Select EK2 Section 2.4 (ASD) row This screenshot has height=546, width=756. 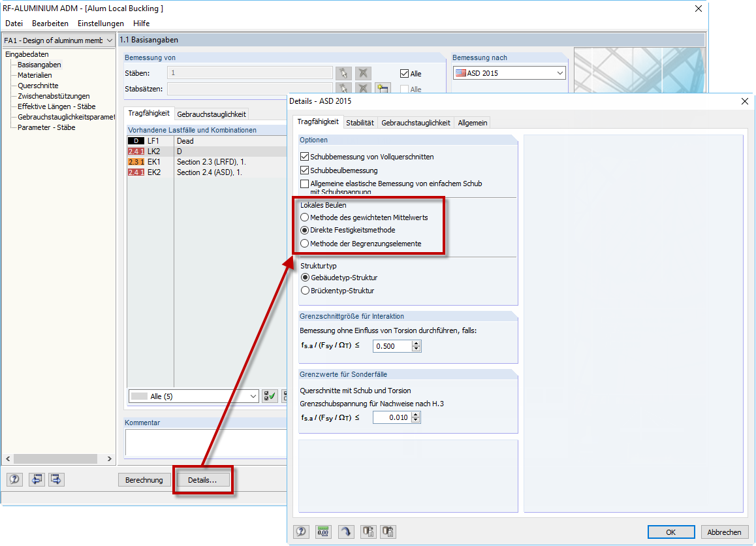[207, 172]
